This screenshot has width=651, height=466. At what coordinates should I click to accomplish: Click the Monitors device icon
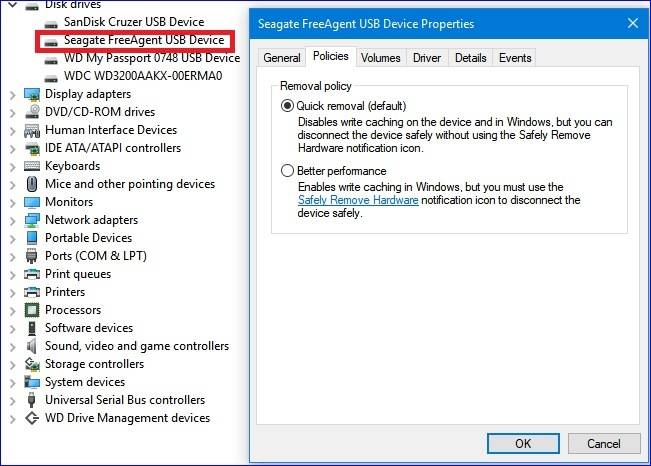point(31,202)
